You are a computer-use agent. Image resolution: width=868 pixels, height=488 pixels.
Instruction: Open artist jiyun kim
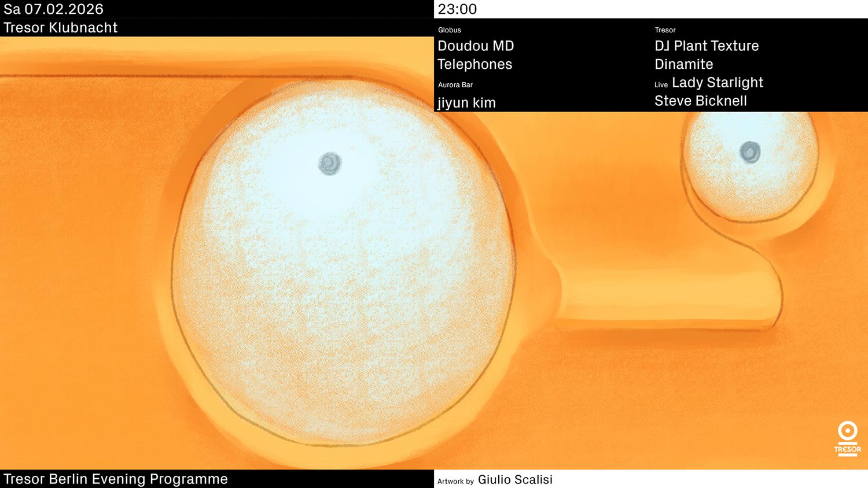(x=466, y=103)
